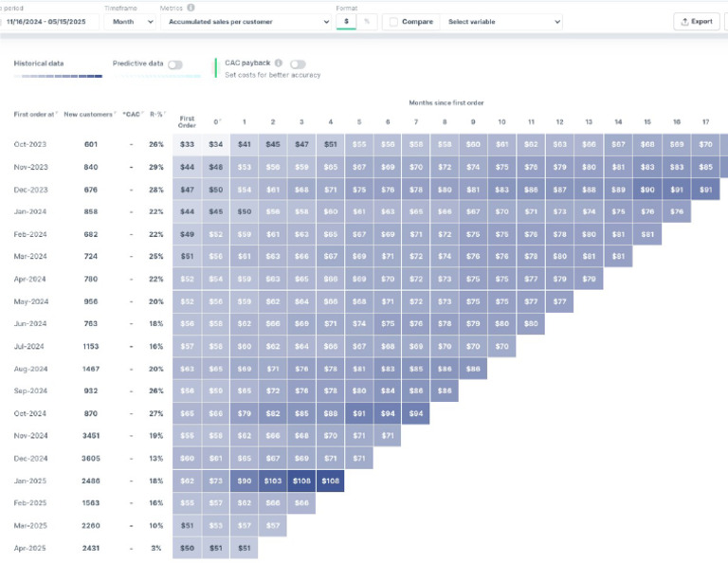This screenshot has width=728, height=563.
Task: Click the Export button
Action: 697,22
